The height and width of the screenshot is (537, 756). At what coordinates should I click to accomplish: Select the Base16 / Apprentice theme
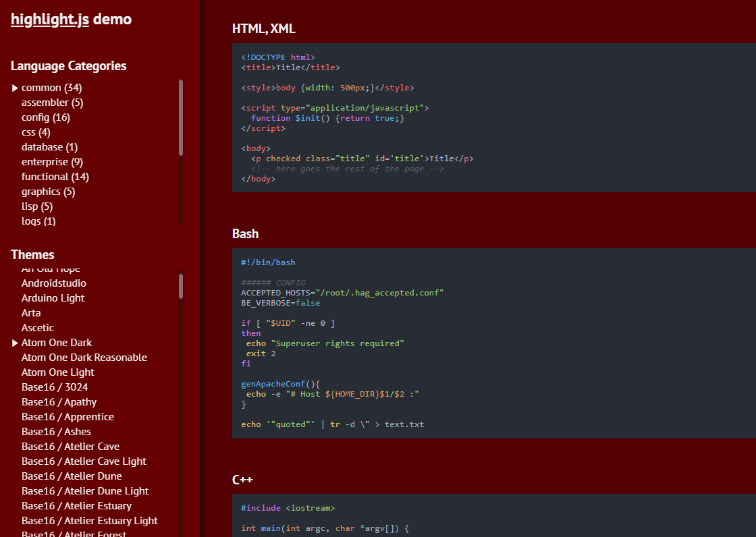[68, 417]
